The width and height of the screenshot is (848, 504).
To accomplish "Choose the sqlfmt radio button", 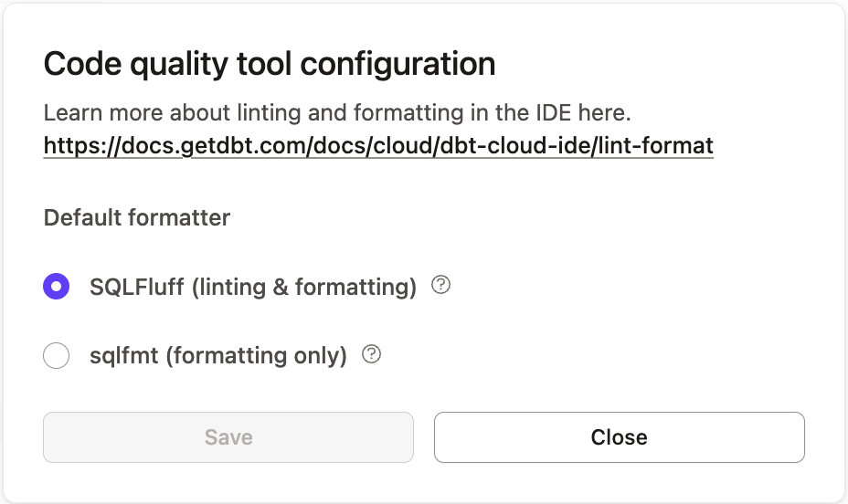I will point(57,355).
